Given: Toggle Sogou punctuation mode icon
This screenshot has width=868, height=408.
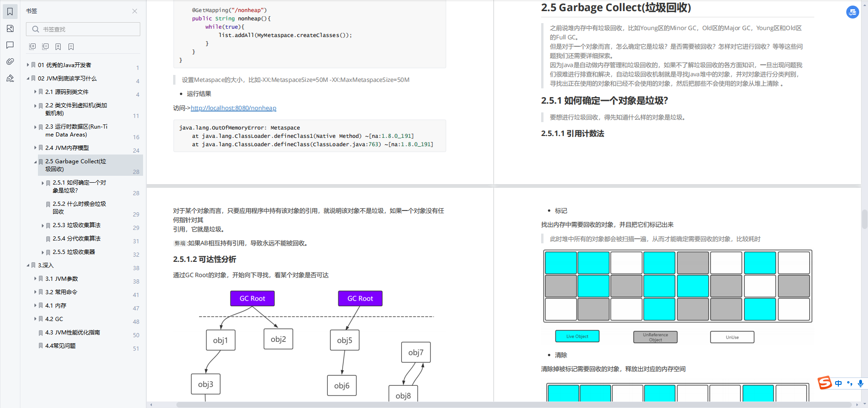Looking at the screenshot, I should click(x=849, y=383).
